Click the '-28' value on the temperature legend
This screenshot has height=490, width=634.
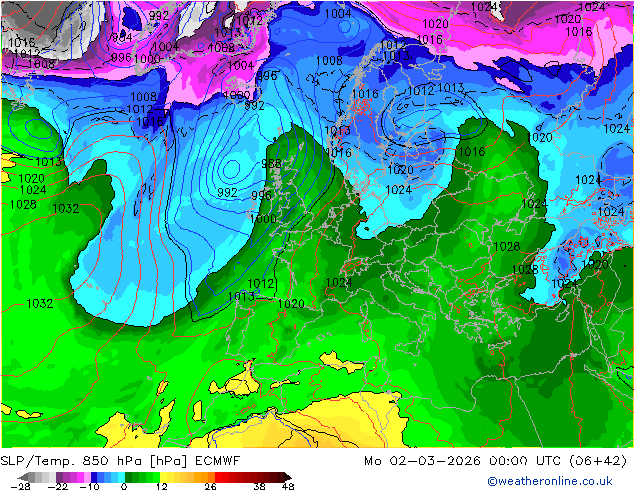20,486
